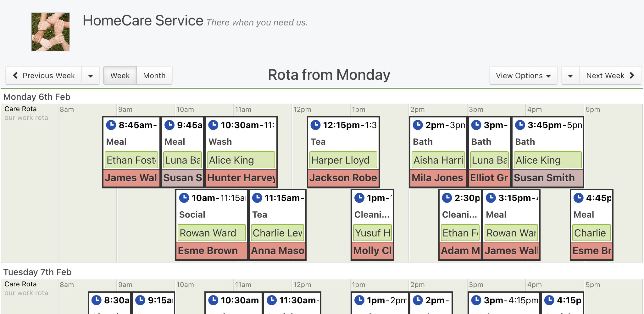
Task: Expand the dropdown arrow beside Next Week
Action: pos(570,75)
